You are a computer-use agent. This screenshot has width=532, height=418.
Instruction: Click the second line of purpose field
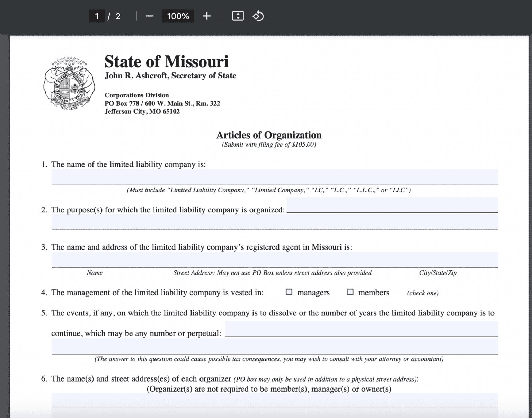(274, 221)
